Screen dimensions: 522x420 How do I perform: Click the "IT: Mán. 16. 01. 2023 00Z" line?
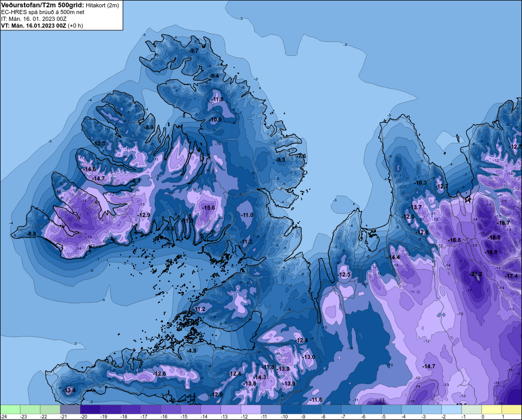[x=33, y=19]
